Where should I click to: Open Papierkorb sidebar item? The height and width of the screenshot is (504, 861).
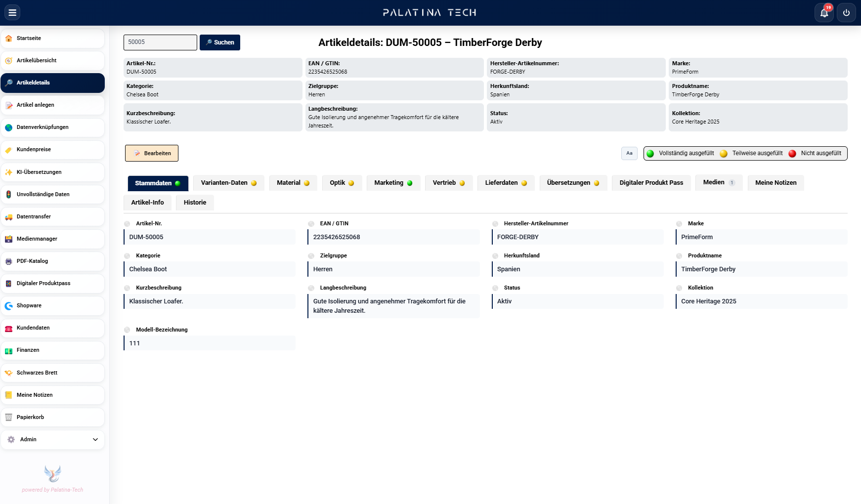52,418
